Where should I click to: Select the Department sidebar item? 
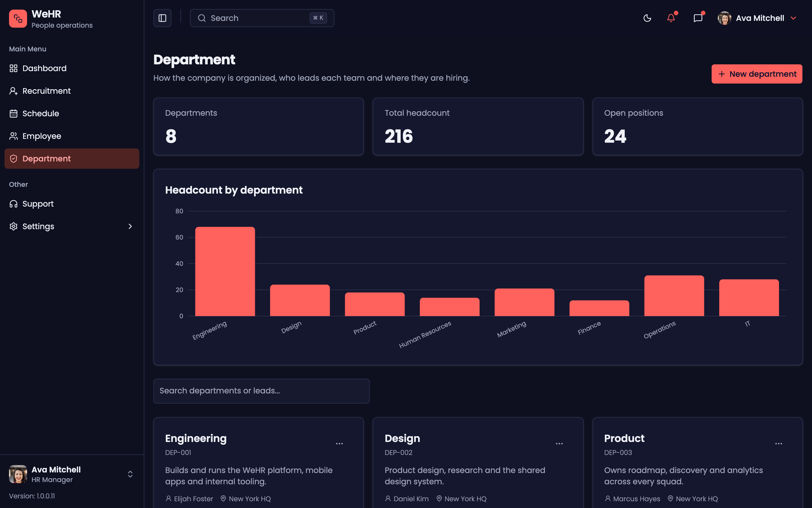pos(72,159)
